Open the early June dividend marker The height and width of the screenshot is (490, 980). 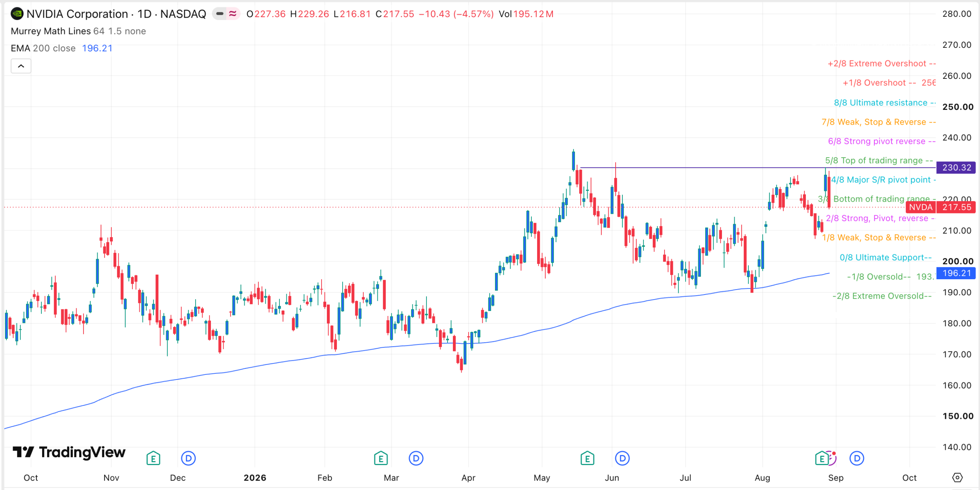pyautogui.click(x=622, y=458)
